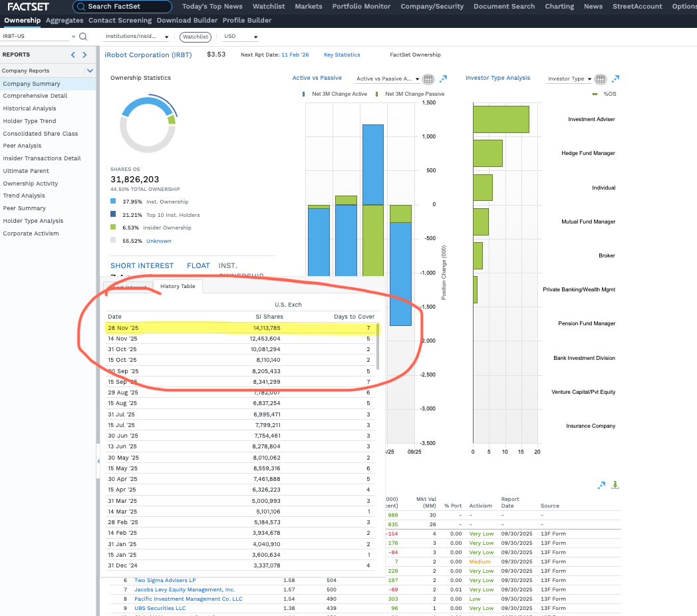Expand Active vs Passive chart to full view
The height and width of the screenshot is (616, 697).
click(x=443, y=78)
